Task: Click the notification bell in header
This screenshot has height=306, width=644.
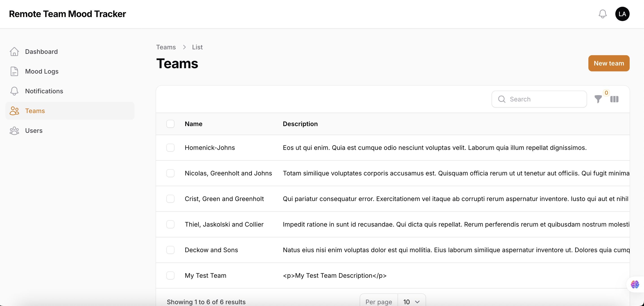Action: point(603,14)
